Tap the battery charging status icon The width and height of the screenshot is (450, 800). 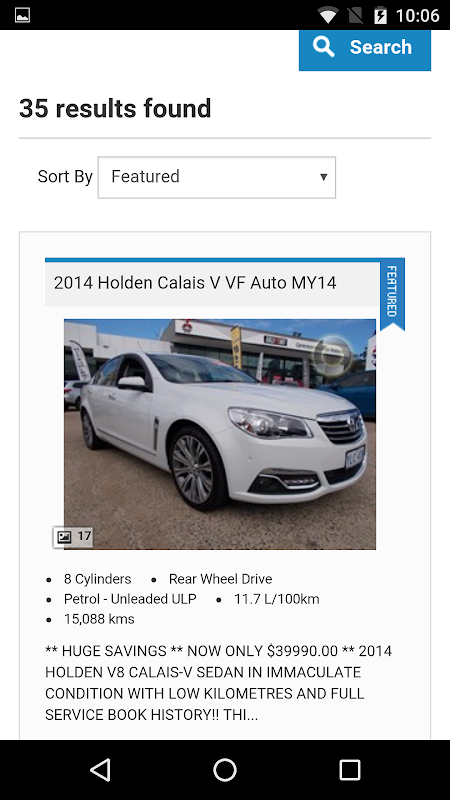click(380, 15)
